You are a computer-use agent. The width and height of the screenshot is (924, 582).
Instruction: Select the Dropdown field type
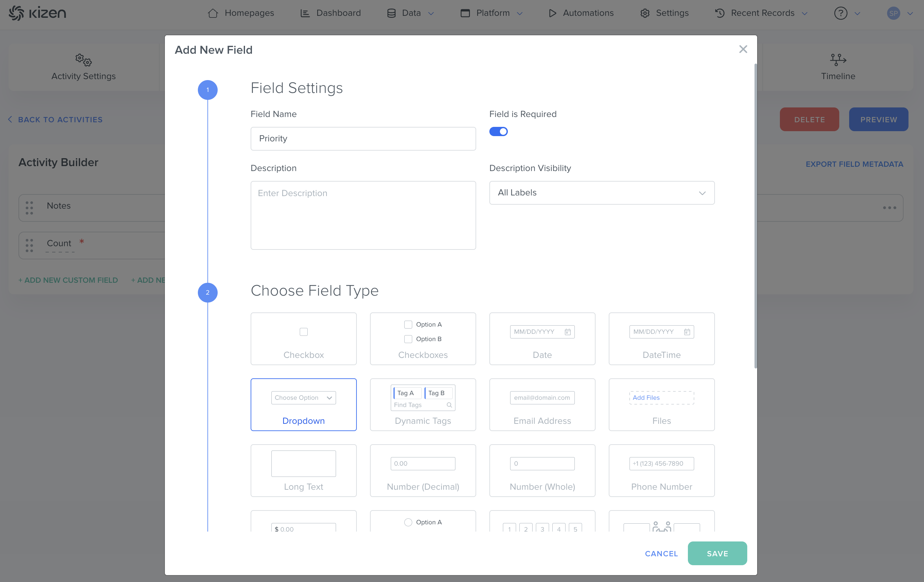[303, 404]
